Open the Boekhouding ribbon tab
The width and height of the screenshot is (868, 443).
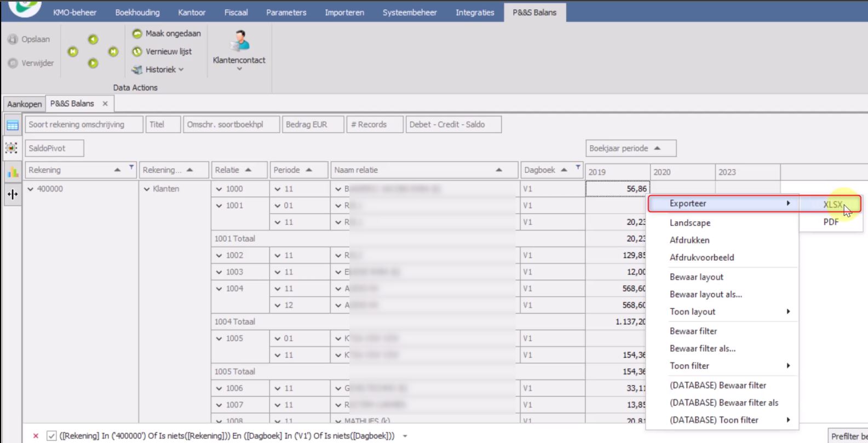tap(137, 12)
